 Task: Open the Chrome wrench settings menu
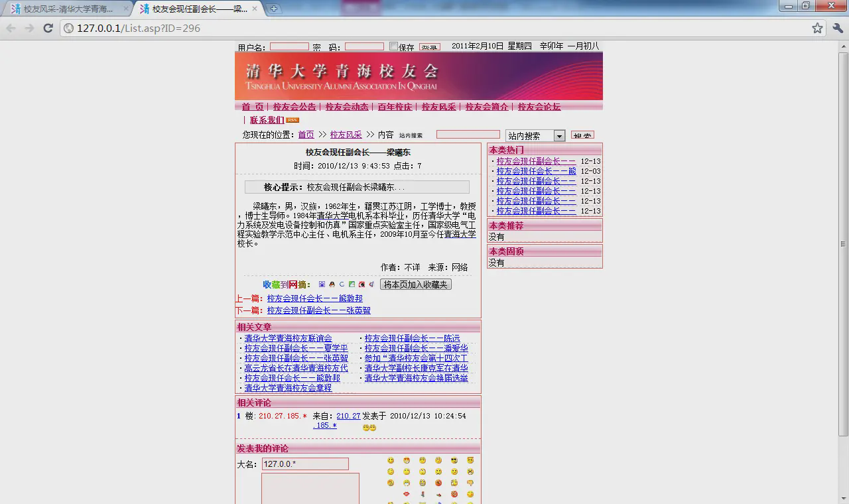[837, 28]
